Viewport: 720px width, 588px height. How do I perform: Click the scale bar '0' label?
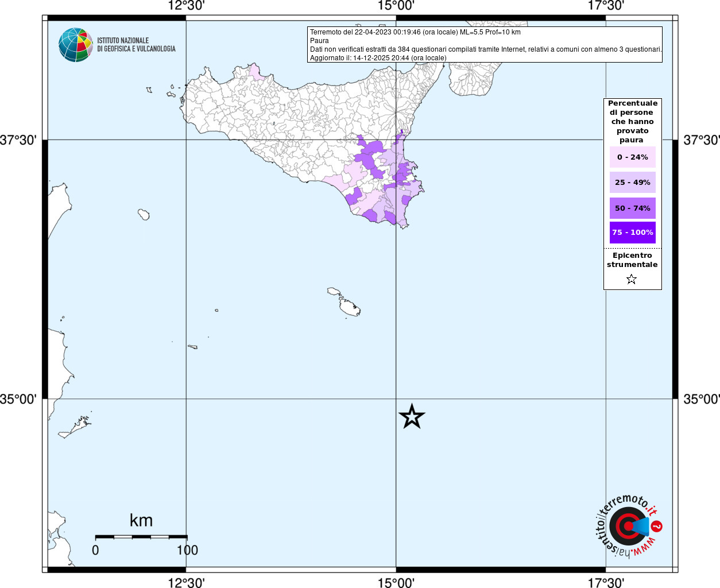pyautogui.click(x=95, y=550)
